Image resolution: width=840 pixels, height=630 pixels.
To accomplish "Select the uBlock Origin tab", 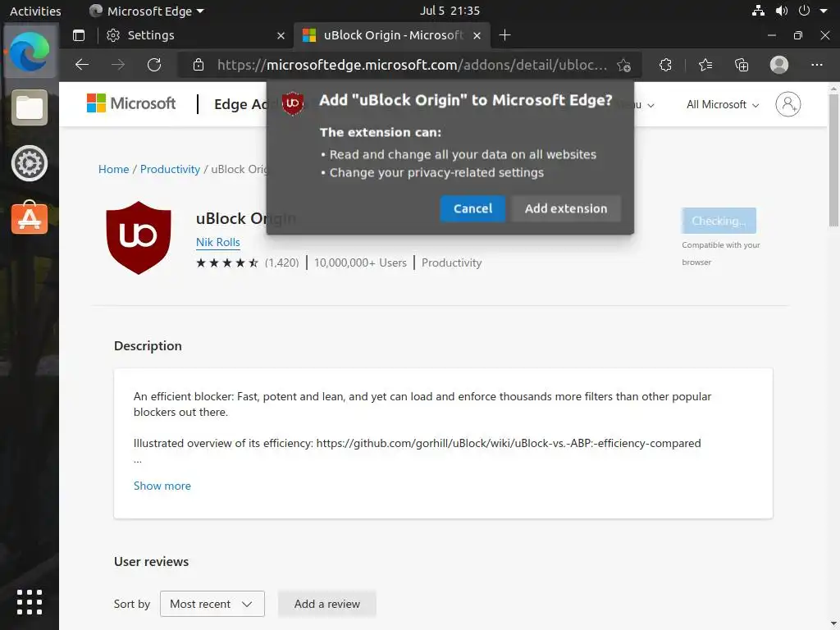I will (391, 35).
